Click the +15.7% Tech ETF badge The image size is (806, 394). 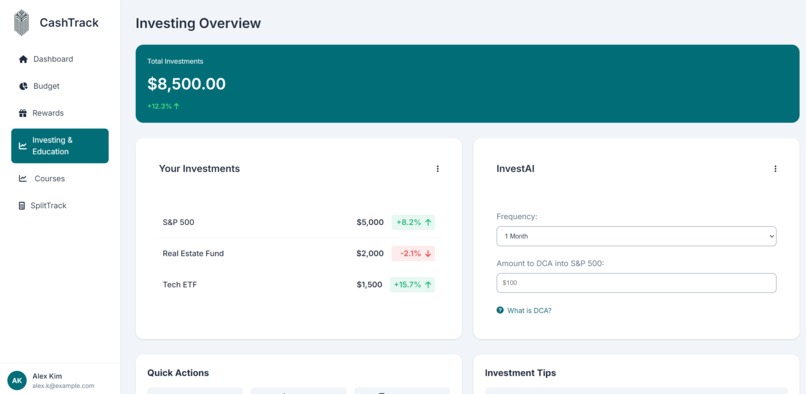click(412, 284)
